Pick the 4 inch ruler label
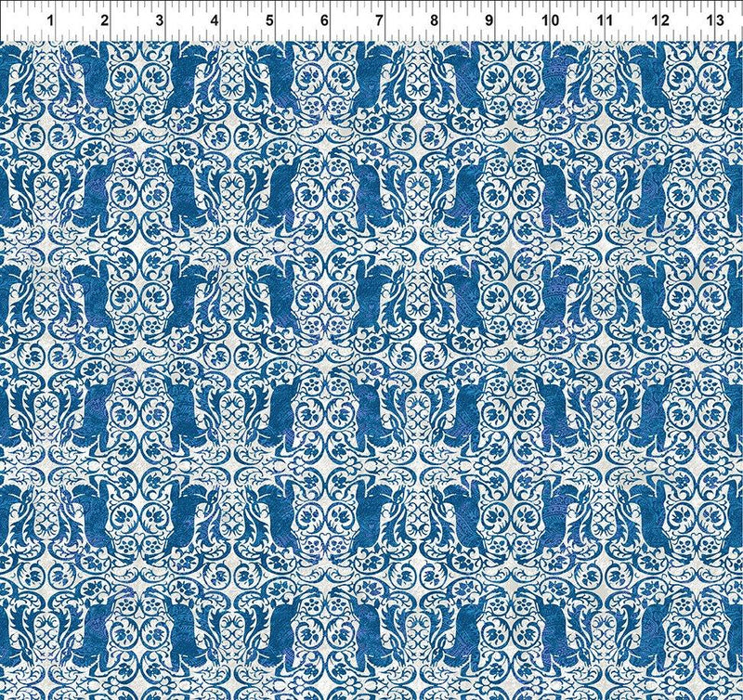743x700 pixels. (214, 19)
